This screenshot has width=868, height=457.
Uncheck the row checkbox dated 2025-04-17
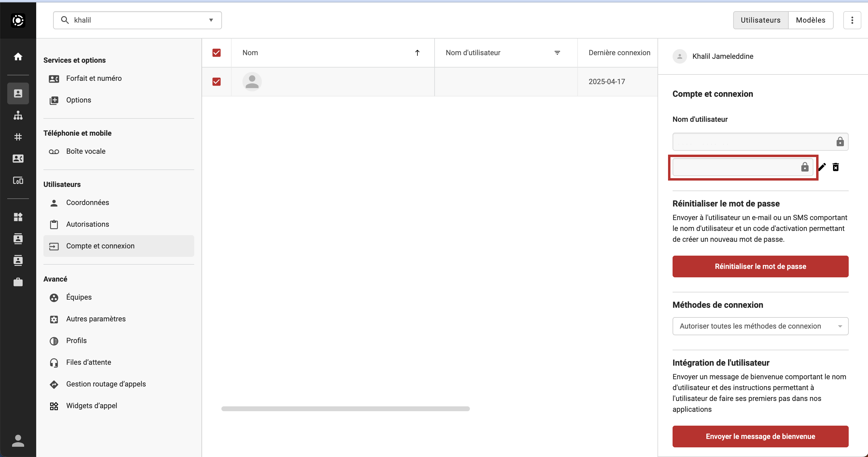(x=217, y=81)
